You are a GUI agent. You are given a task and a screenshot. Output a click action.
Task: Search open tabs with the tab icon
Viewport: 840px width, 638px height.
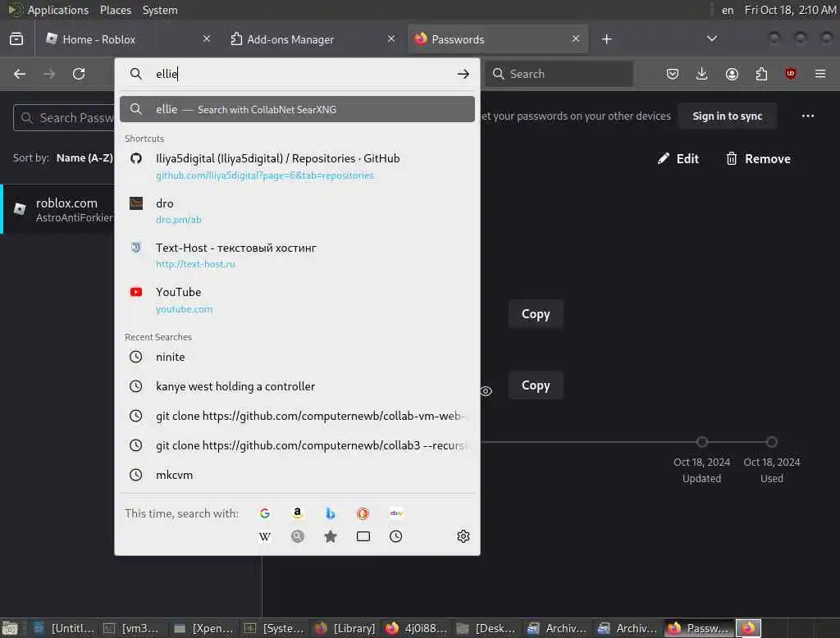click(x=363, y=536)
